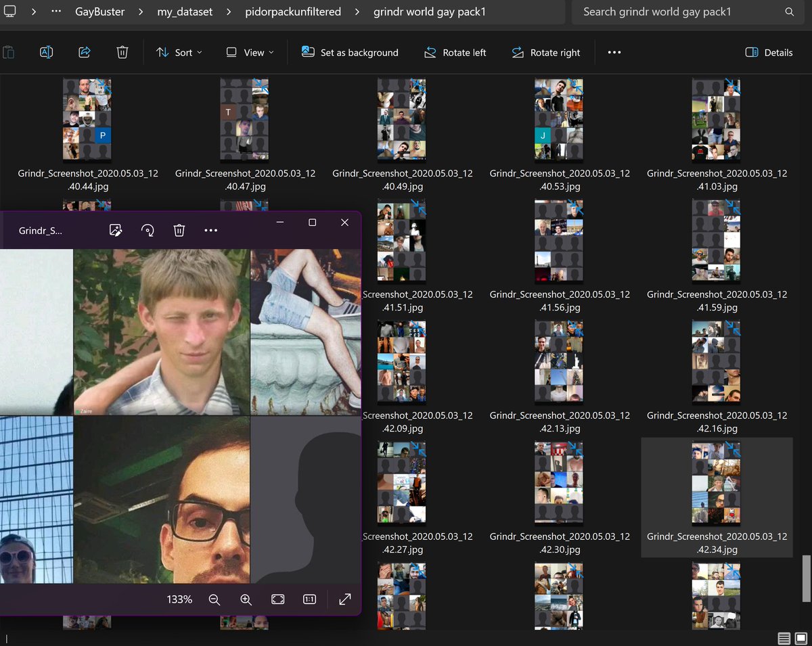Open the View dropdown
Image resolution: width=812 pixels, height=646 pixels.
coord(250,52)
